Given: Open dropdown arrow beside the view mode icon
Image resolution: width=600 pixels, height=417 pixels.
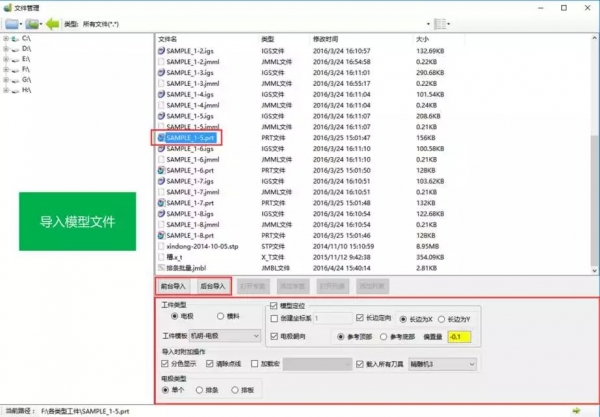Looking at the screenshot, I should [x=448, y=24].
